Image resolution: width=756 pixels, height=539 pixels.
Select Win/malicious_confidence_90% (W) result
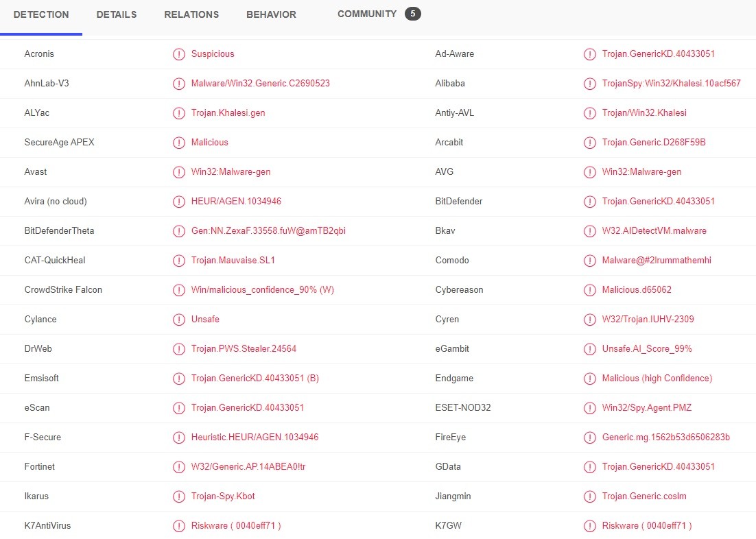coord(262,289)
